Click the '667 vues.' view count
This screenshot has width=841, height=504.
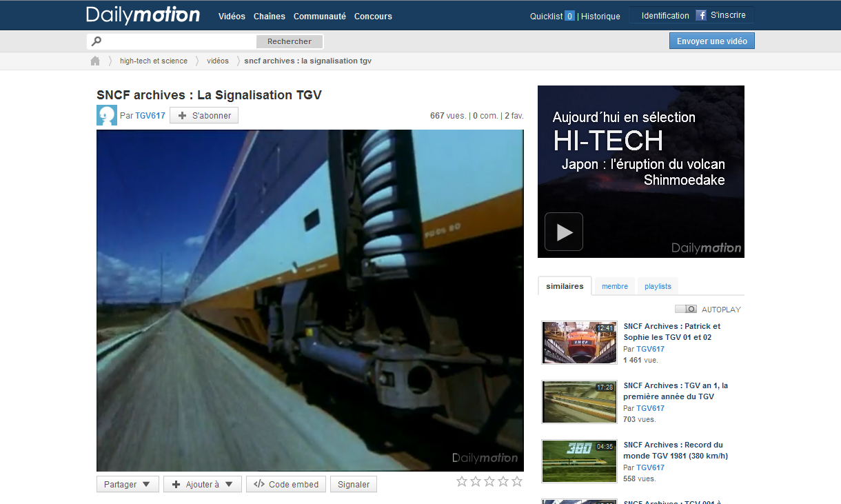[448, 115]
